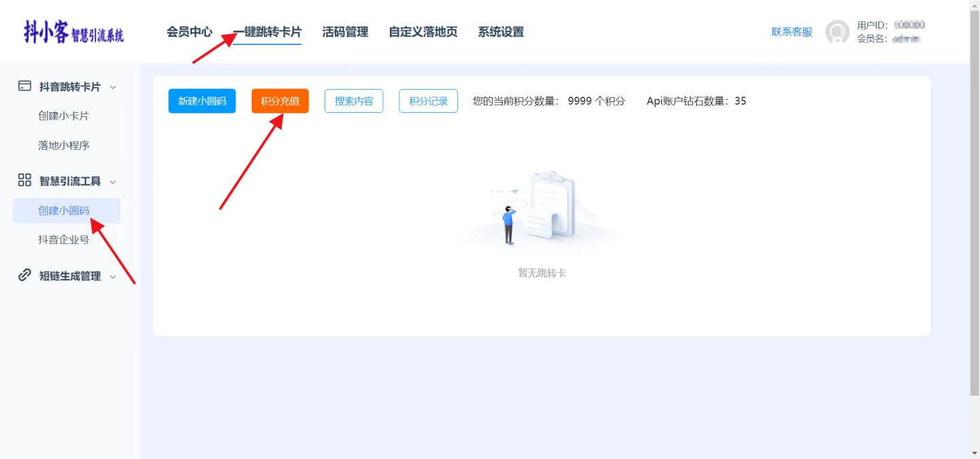Select the 一键跳转卡片 tab
This screenshot has width=980, height=459.
(267, 32)
